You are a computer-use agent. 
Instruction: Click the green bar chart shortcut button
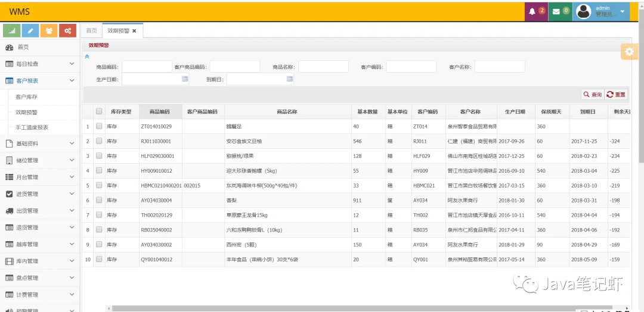pos(12,30)
